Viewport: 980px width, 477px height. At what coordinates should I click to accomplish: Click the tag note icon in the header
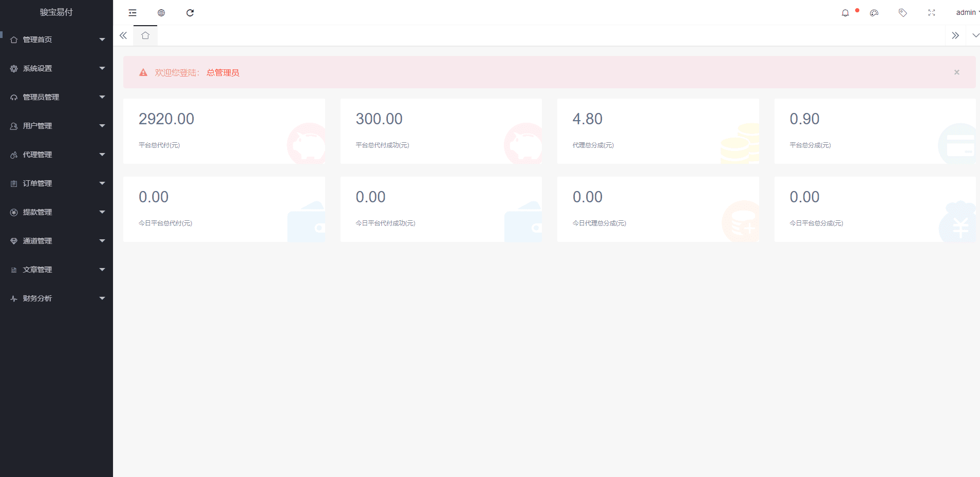coord(902,13)
